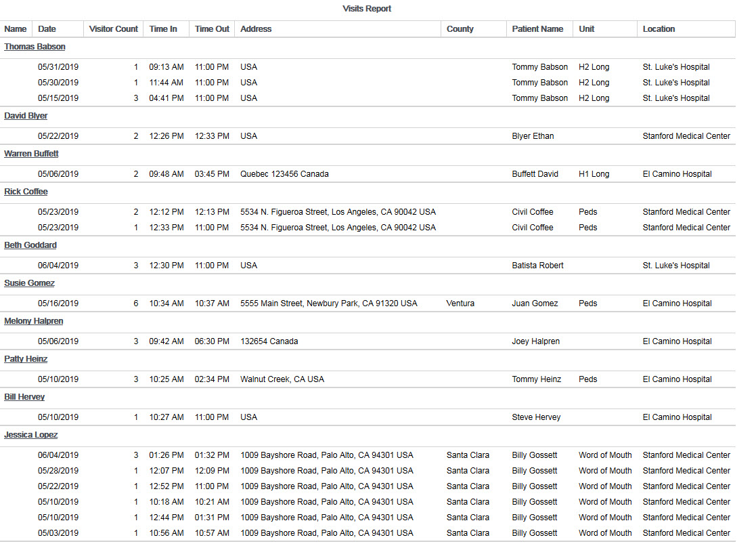Select address Quebec 123456 Canada
Screen dimensions: 756x546
(284, 174)
